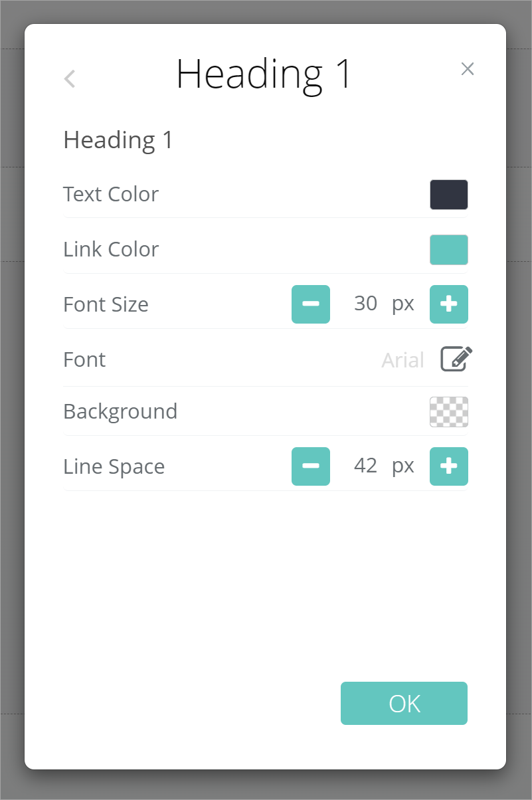The width and height of the screenshot is (532, 800).
Task: Click the edit Font pencil icon
Action: (456, 359)
